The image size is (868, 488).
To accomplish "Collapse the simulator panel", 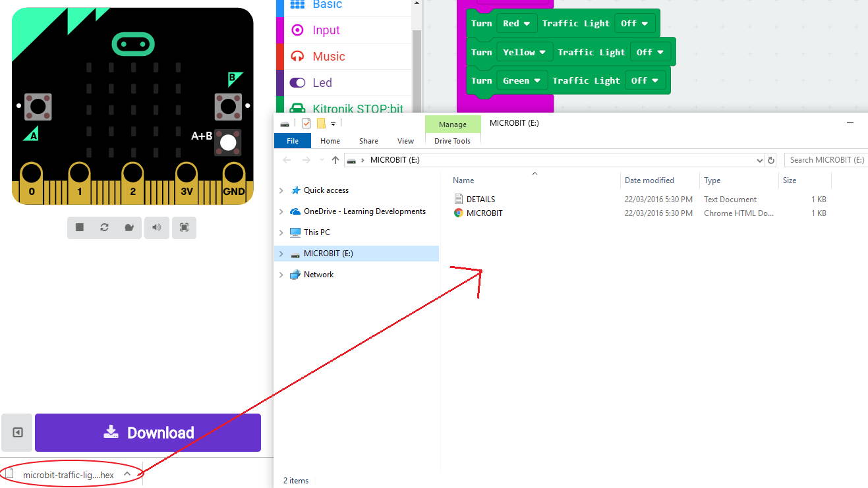I will [x=18, y=433].
